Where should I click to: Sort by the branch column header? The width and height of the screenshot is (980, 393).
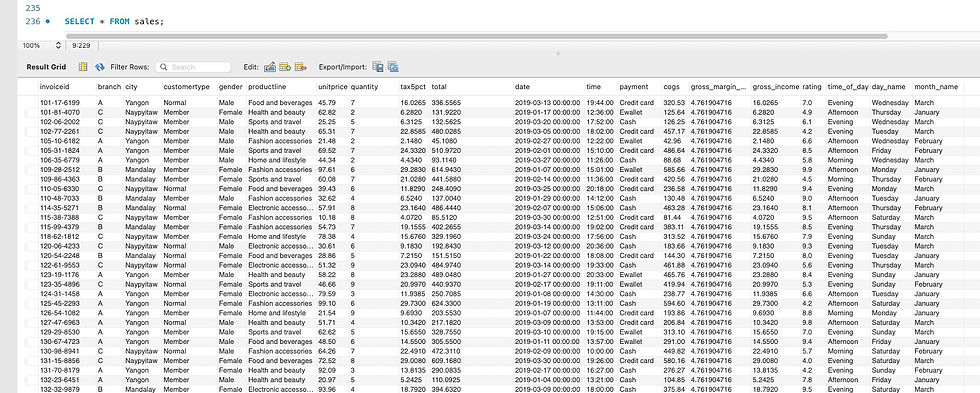click(x=109, y=87)
